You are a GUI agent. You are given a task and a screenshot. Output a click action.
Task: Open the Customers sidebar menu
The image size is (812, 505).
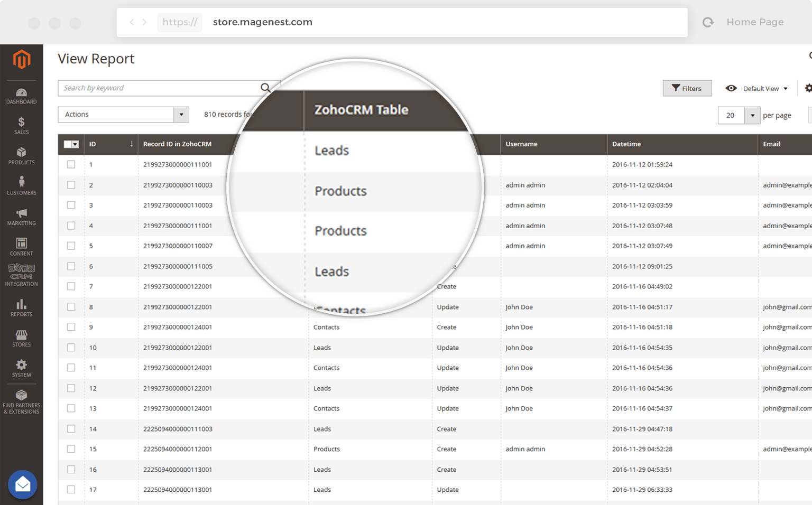point(22,186)
